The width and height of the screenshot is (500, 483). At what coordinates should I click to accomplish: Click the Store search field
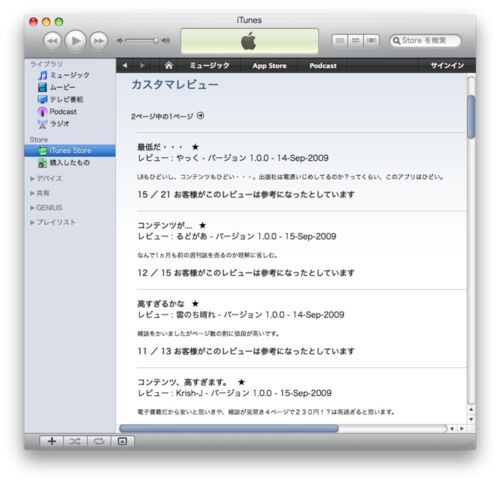[x=426, y=41]
